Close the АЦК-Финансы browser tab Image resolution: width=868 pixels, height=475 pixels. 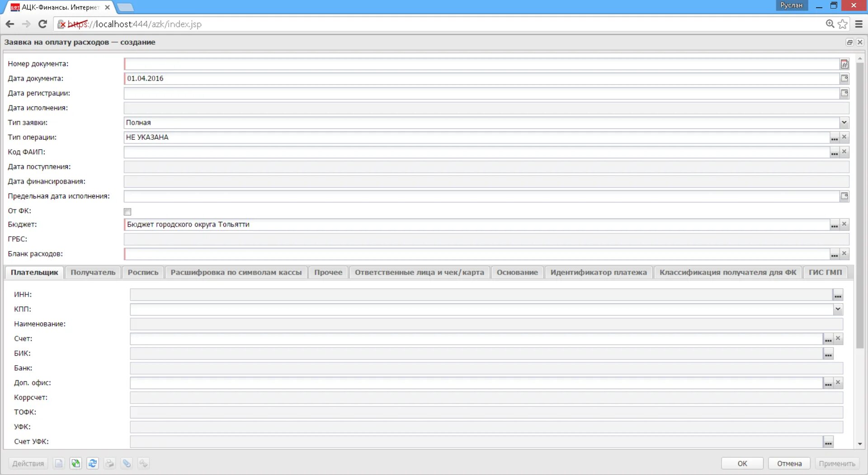107,7
